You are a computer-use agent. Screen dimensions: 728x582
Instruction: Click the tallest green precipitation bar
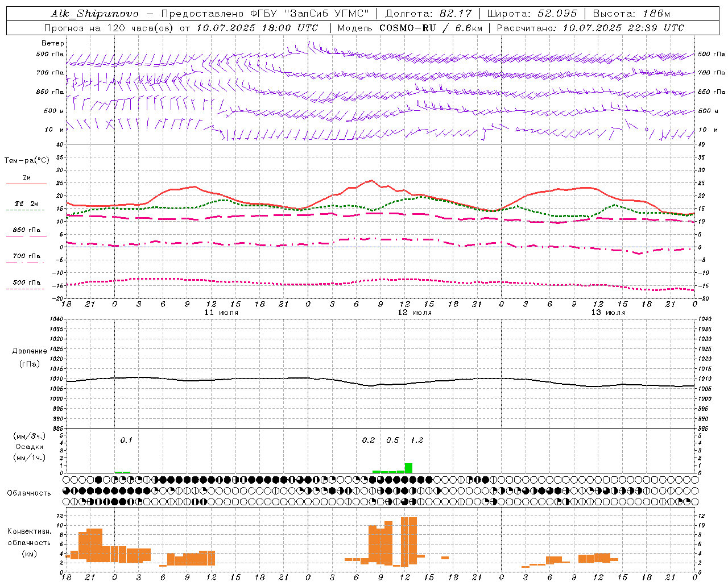[x=408, y=468]
